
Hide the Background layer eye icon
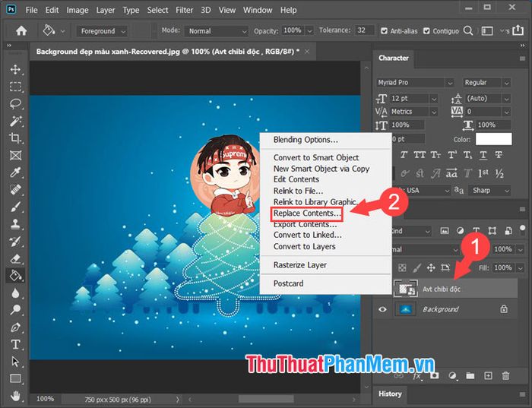pos(382,309)
